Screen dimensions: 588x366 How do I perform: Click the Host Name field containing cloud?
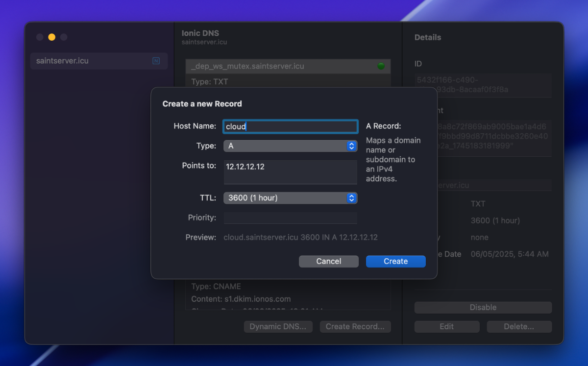tap(290, 126)
